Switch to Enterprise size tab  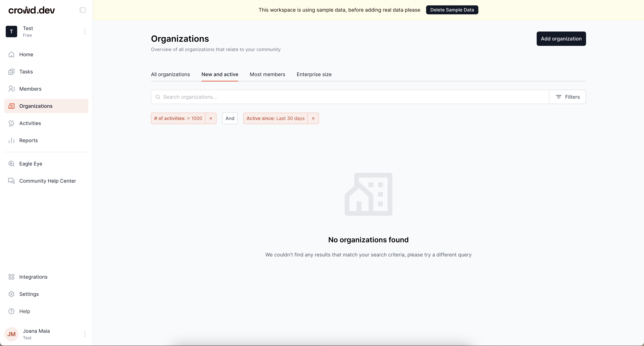click(x=314, y=74)
